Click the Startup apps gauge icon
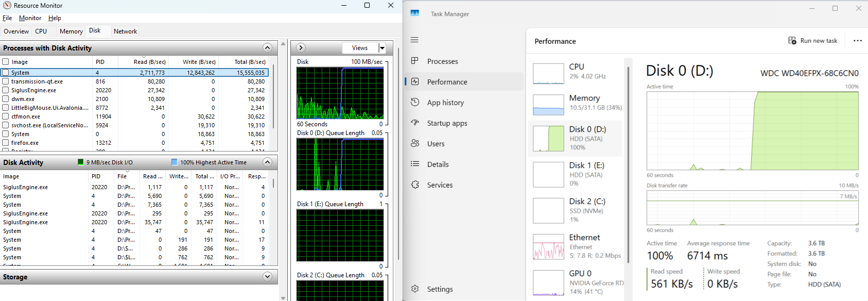Image resolution: width=868 pixels, height=301 pixels. pos(414,123)
